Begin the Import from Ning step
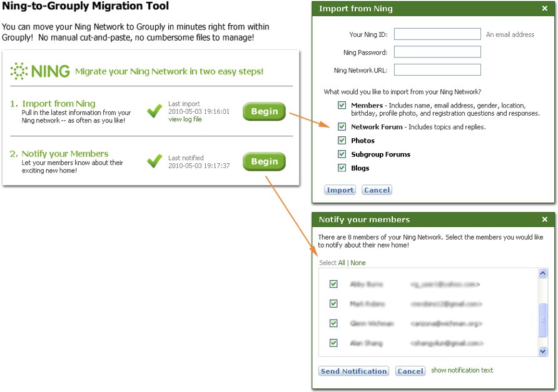This screenshot has width=558, height=392. 264,111
